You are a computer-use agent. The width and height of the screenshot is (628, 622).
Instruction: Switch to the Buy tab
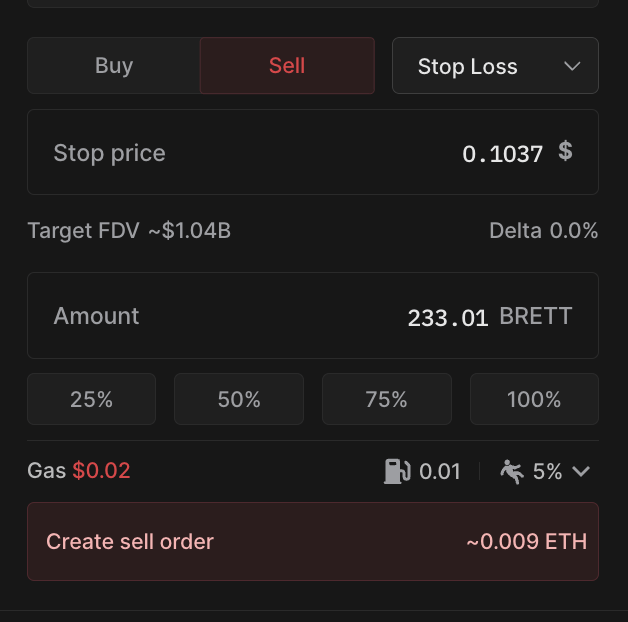(x=114, y=66)
